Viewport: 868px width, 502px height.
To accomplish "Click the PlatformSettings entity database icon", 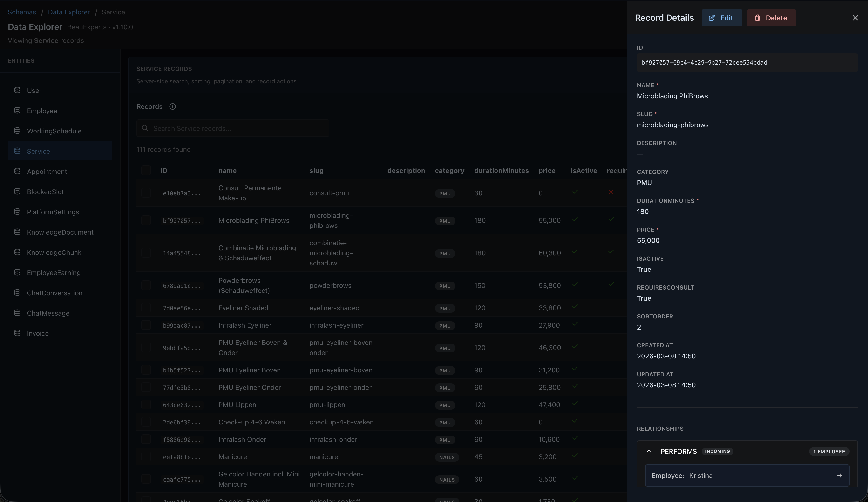I will (x=17, y=211).
